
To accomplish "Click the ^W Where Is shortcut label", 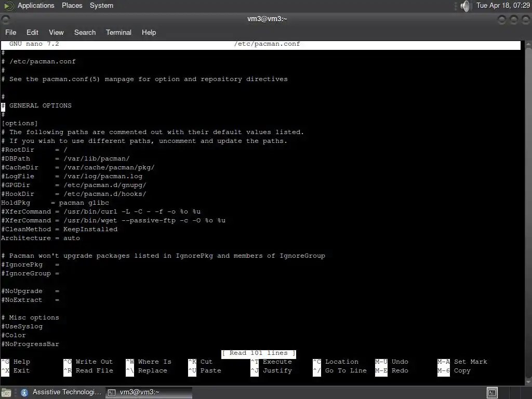I will 149,362.
